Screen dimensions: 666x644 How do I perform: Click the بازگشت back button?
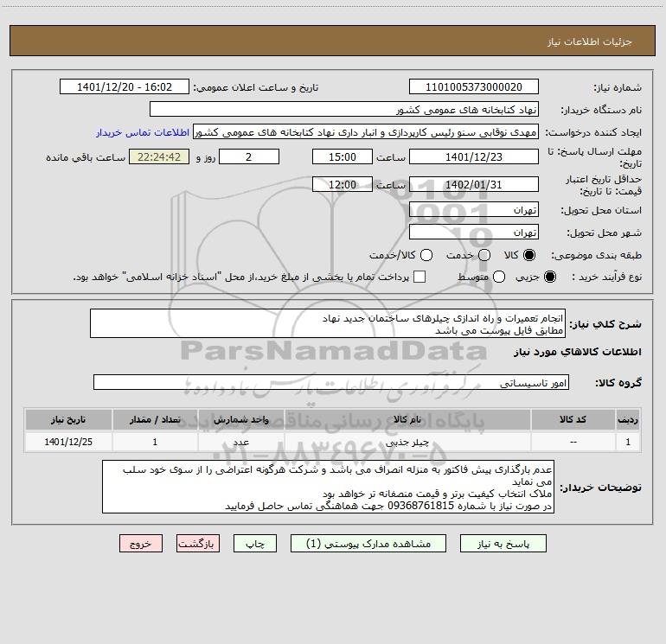point(198,544)
